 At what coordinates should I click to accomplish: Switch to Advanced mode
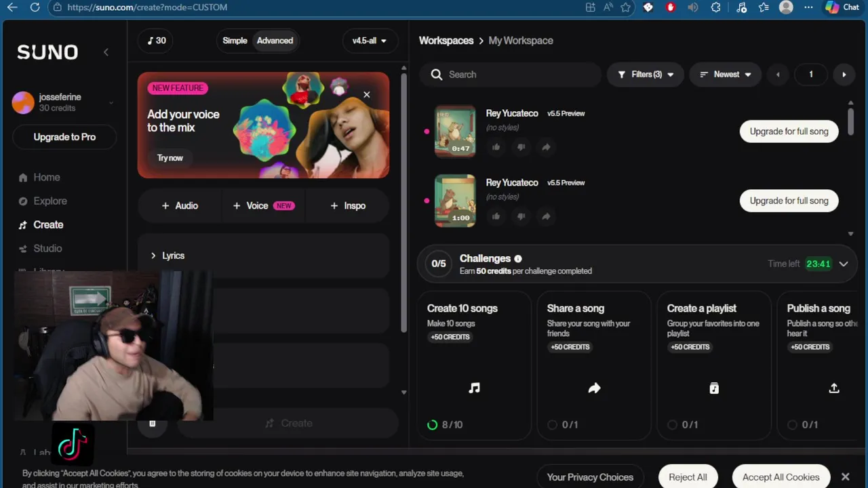point(275,41)
